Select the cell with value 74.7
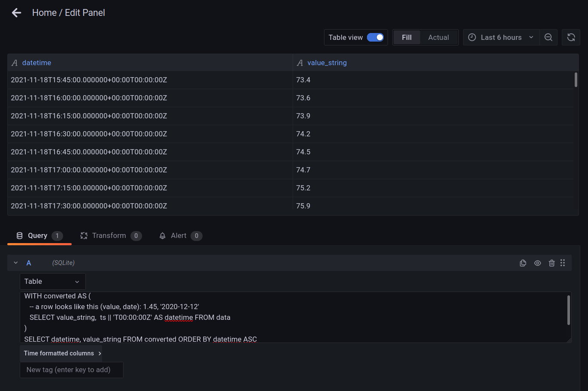 [433, 170]
